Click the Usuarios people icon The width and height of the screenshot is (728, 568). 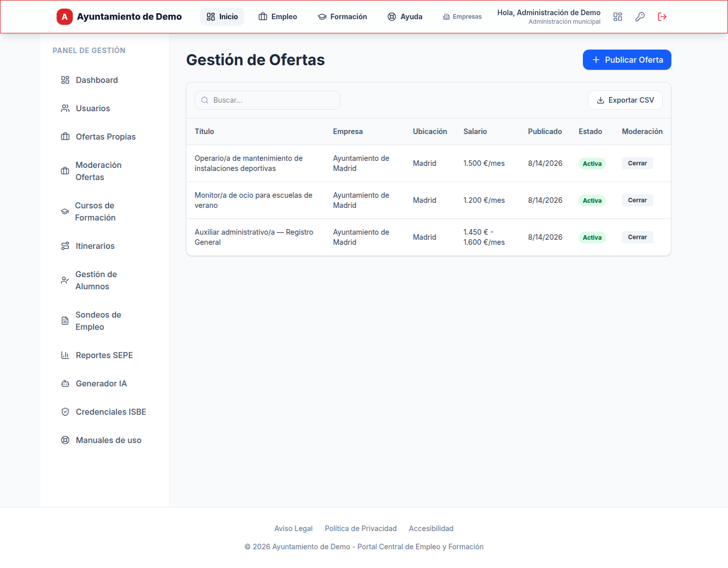pos(65,108)
